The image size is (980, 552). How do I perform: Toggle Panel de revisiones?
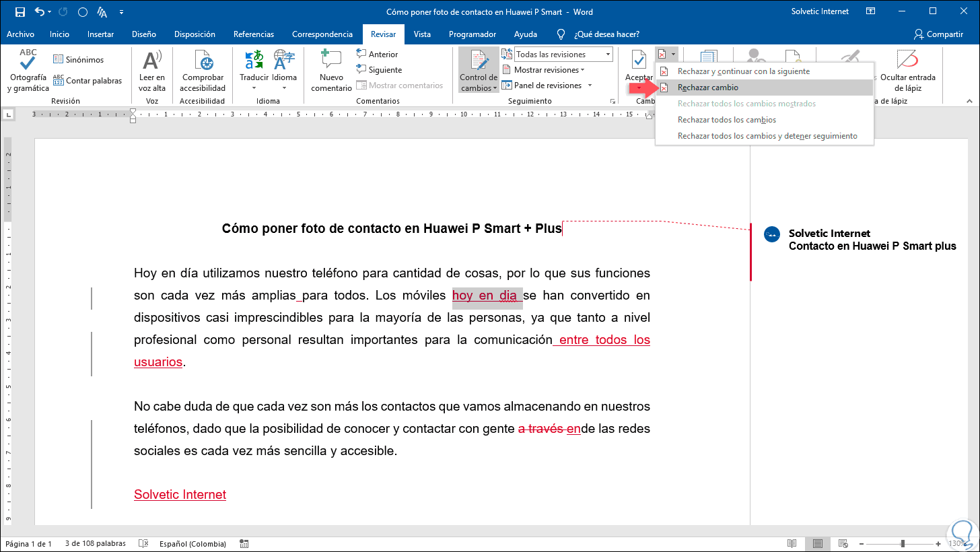[x=542, y=85]
